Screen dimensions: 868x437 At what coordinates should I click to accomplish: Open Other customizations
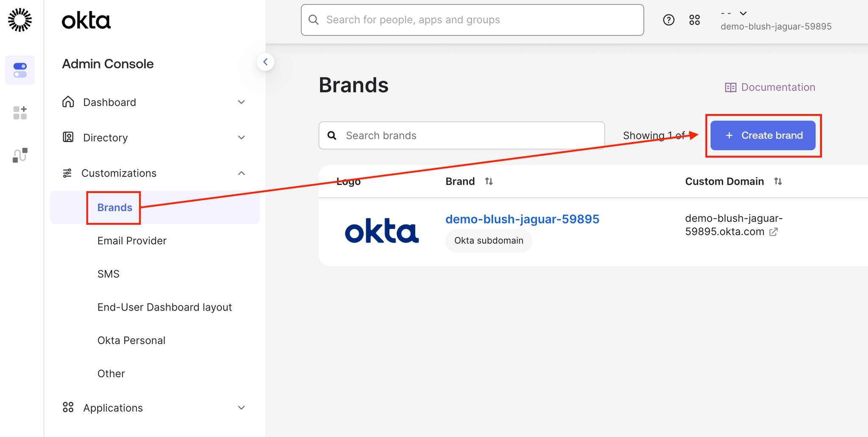[111, 373]
